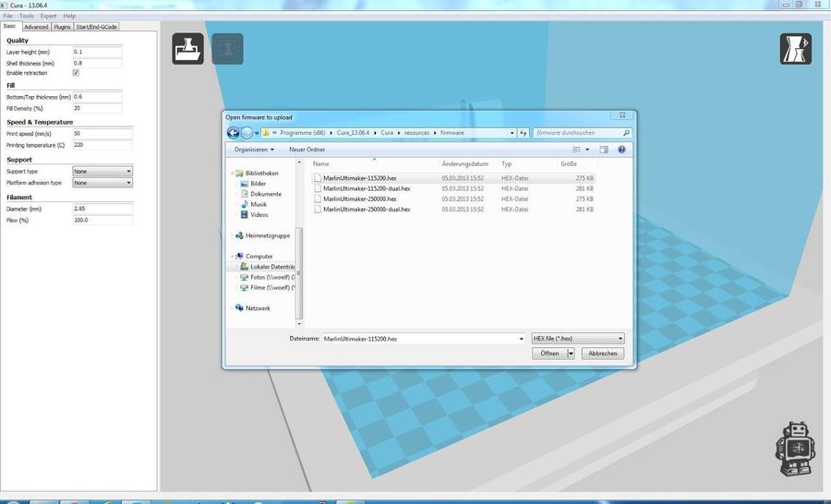
Task: Switch to the Plugins tab
Action: click(62, 27)
